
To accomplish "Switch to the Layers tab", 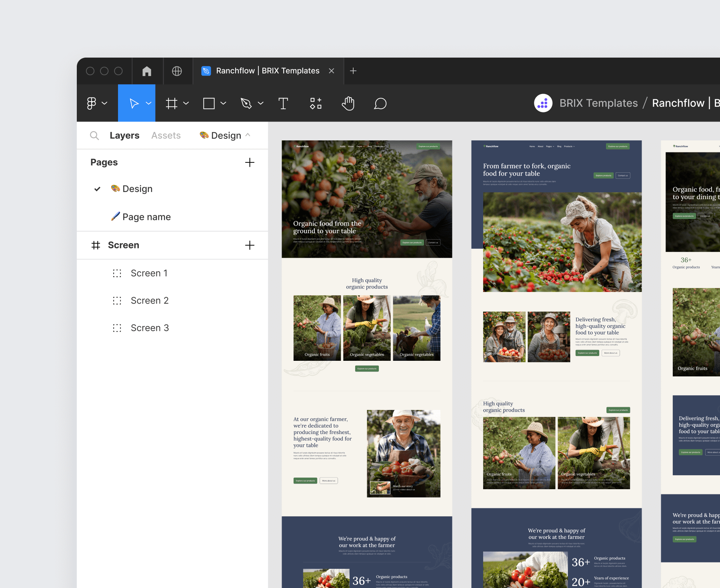I will [124, 136].
